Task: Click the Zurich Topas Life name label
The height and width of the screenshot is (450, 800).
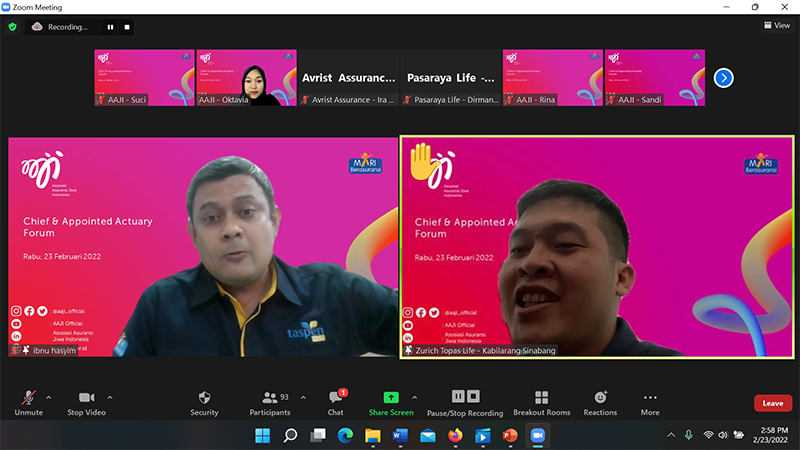Action: point(480,351)
